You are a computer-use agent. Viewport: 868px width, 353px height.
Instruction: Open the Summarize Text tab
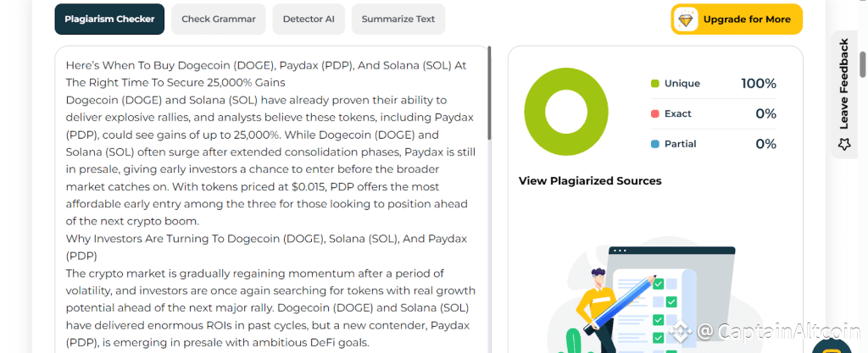398,19
